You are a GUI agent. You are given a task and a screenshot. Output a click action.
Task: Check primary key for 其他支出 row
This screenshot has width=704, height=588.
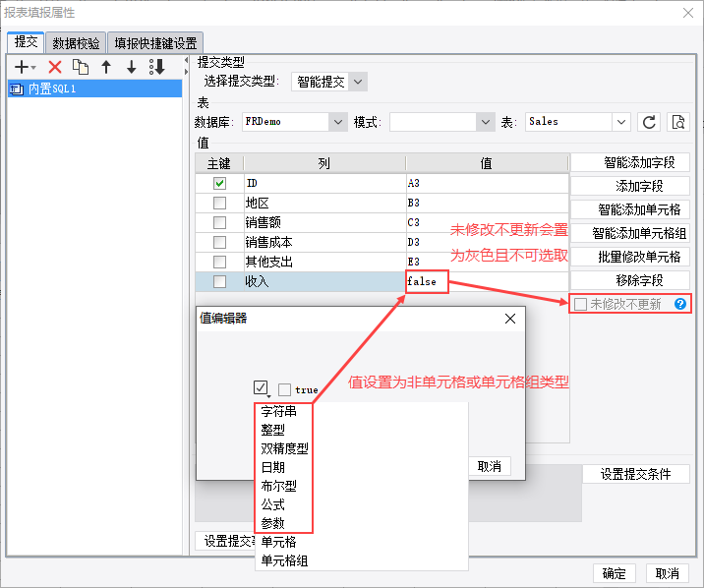pyautogui.click(x=219, y=262)
